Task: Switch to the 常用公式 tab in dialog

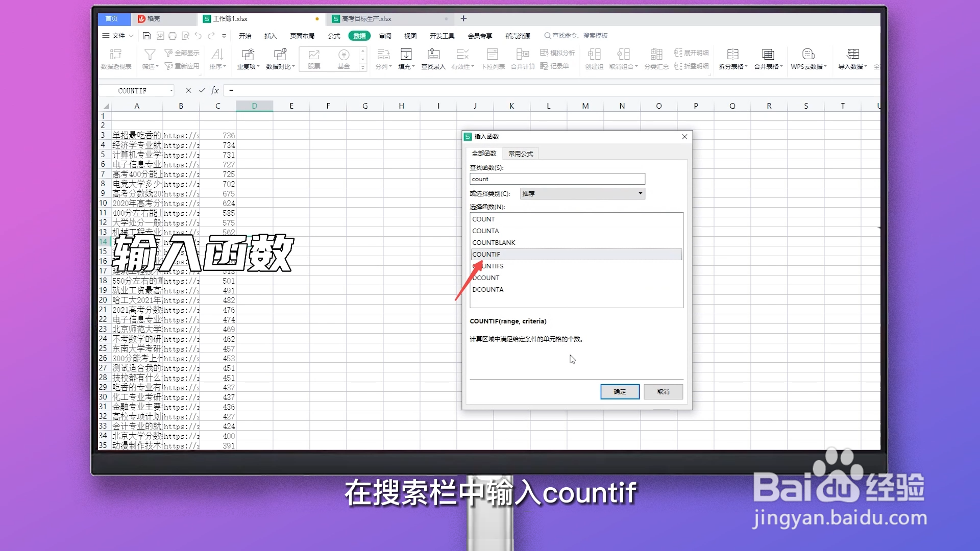Action: pos(520,153)
